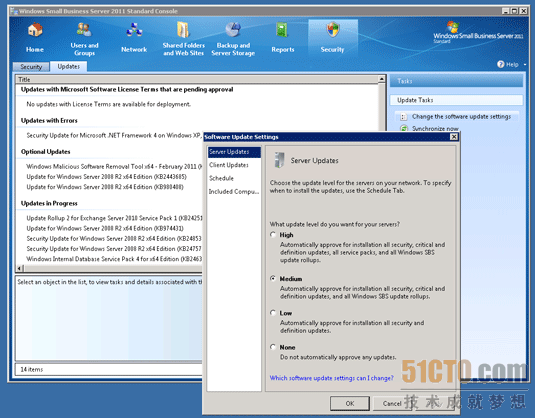This screenshot has width=535, height=418.
Task: Click the Synchronize now green icon
Action: click(404, 128)
